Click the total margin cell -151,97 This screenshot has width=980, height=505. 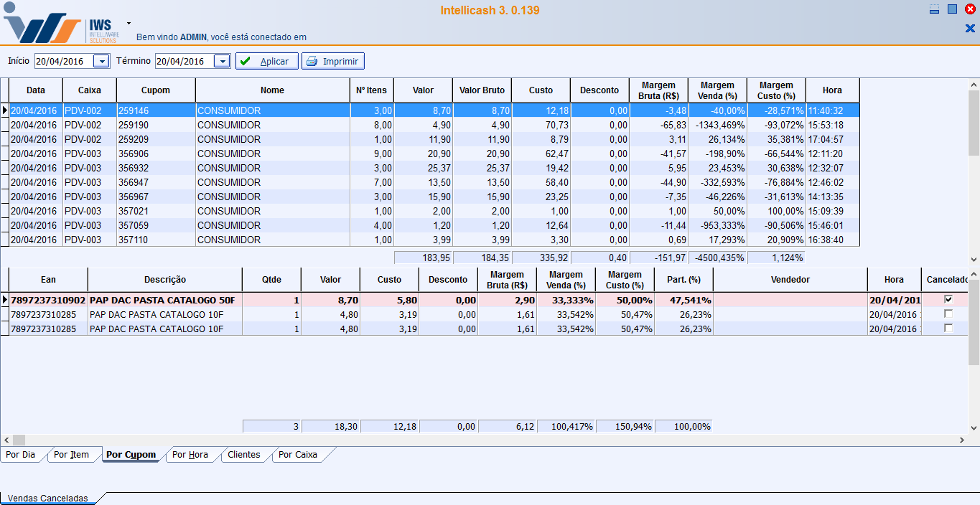[x=659, y=258]
